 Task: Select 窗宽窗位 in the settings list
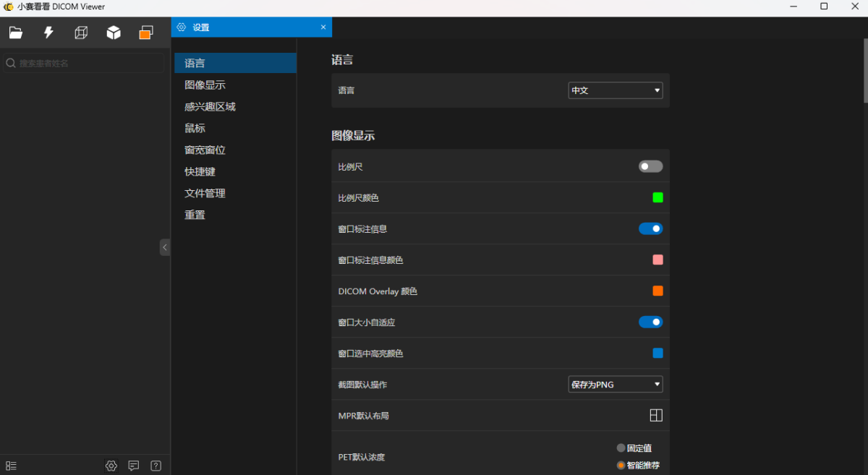pyautogui.click(x=205, y=150)
